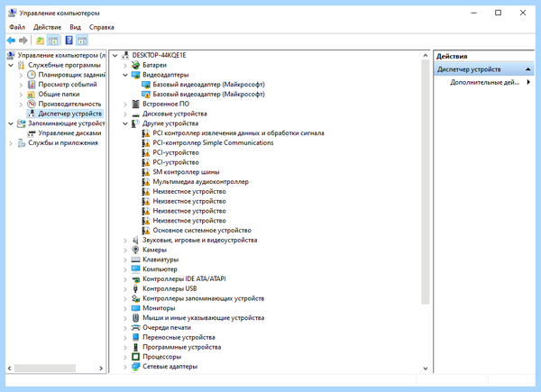Select Управление дисками in left tree
This screenshot has height=392, width=541.
(x=69, y=133)
